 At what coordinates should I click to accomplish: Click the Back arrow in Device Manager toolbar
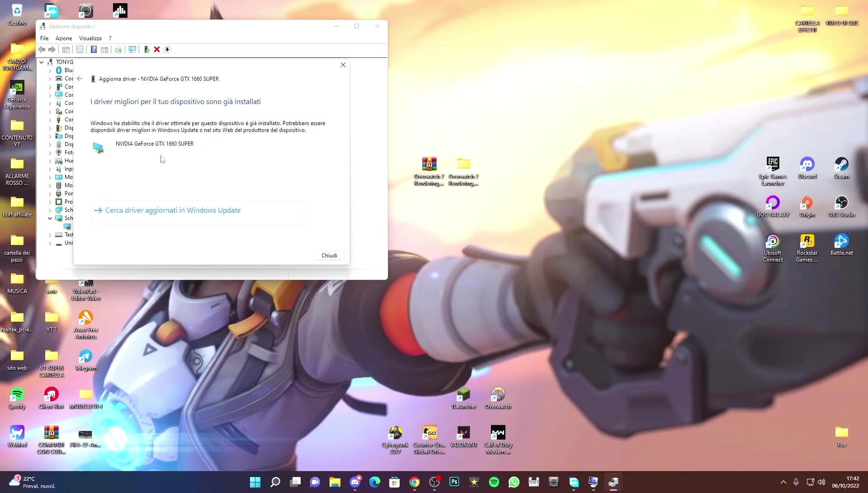click(x=42, y=50)
